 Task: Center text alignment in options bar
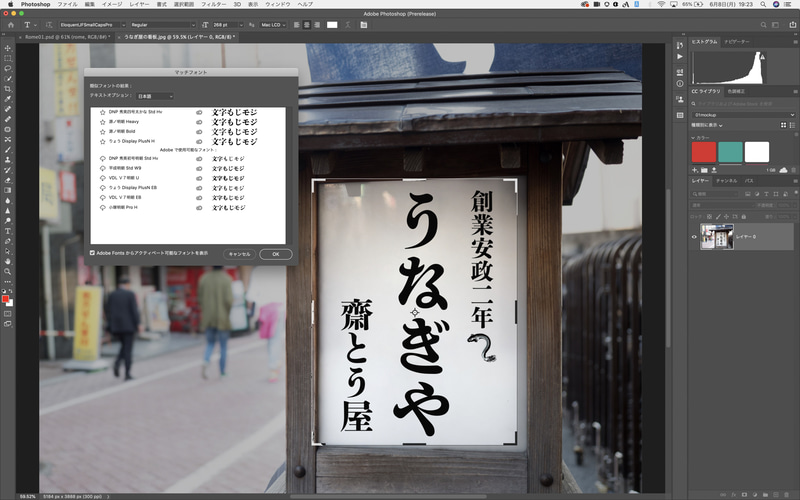(307, 24)
